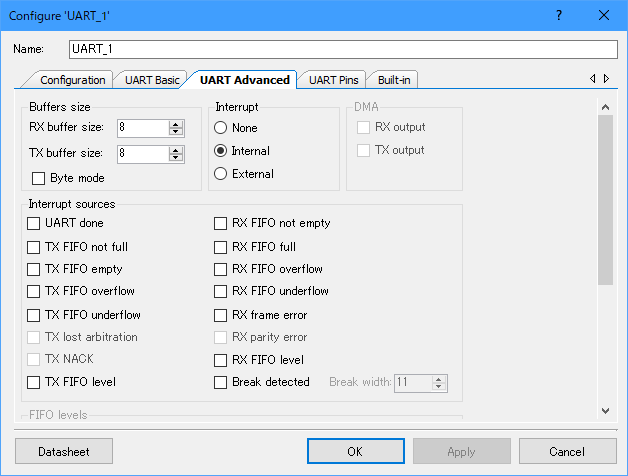Confirm settings with OK button
Image resolution: width=628 pixels, height=476 pixels.
(x=354, y=451)
